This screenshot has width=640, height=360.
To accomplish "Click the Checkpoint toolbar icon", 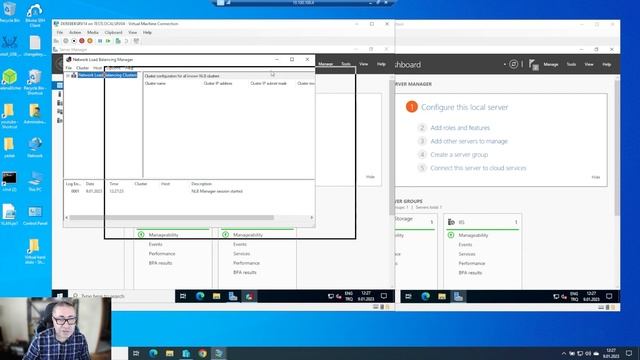I will [118, 41].
